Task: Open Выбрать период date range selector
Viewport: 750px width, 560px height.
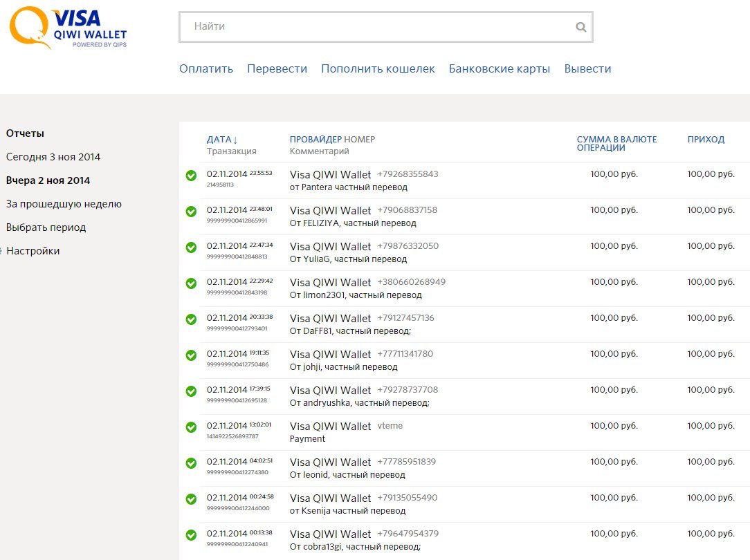Action: 46,227
